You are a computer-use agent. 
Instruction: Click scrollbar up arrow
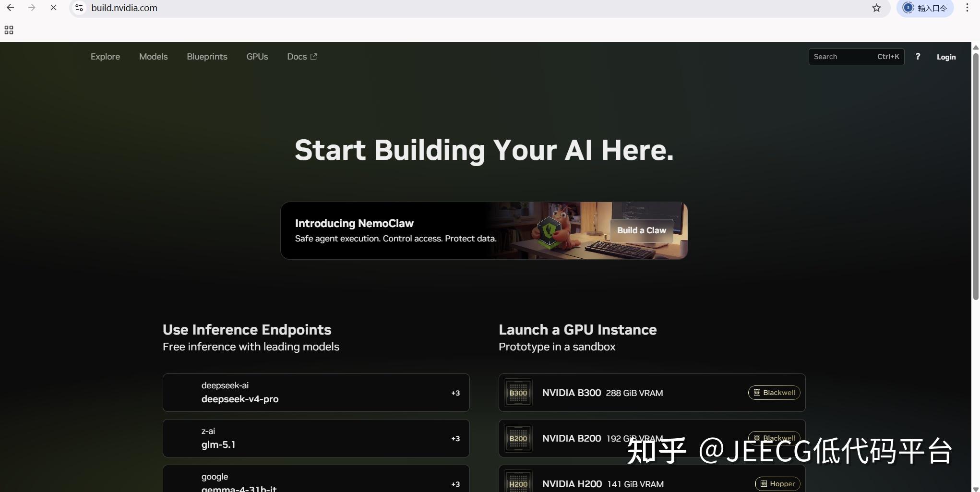976,47
